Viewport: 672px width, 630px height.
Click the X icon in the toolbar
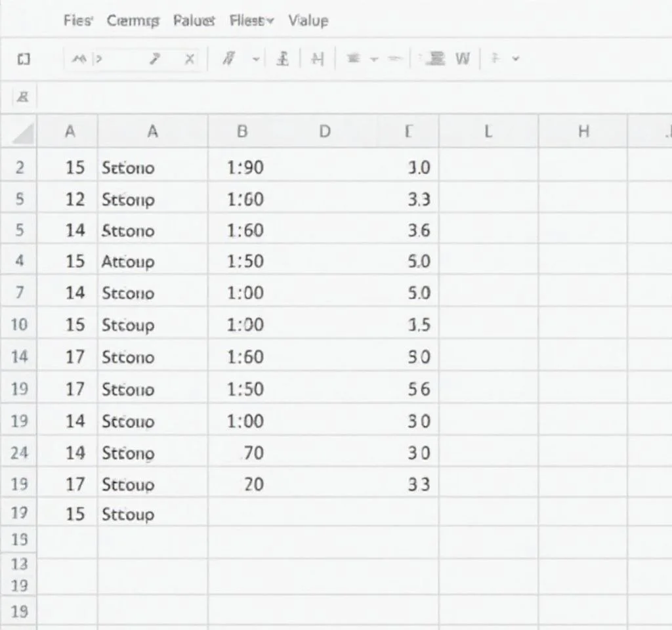(189, 60)
